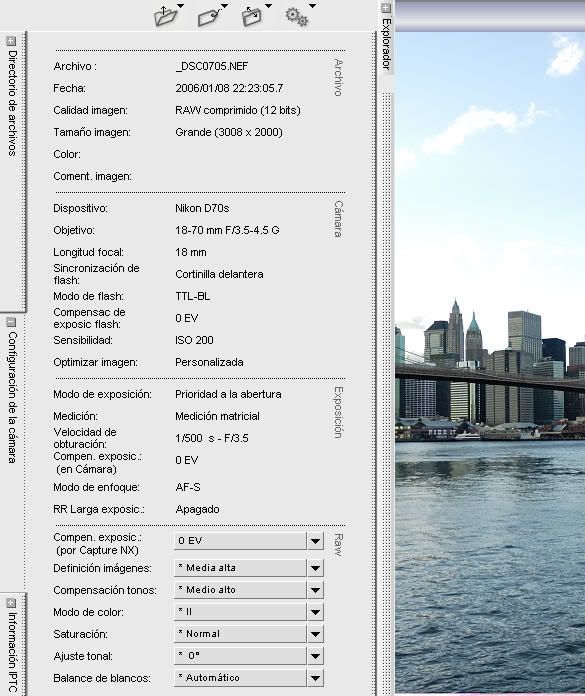
Task: Click the folder with crossed arrows icon
Action: coord(251,16)
